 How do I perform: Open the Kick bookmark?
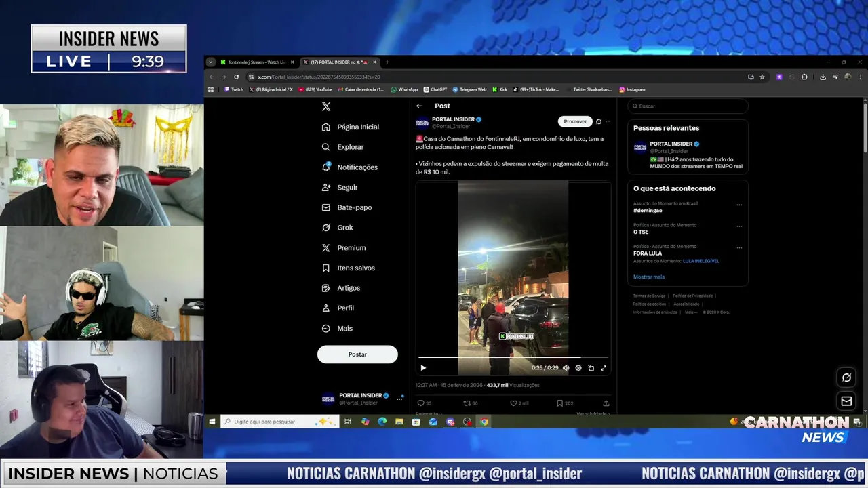pyautogui.click(x=500, y=89)
